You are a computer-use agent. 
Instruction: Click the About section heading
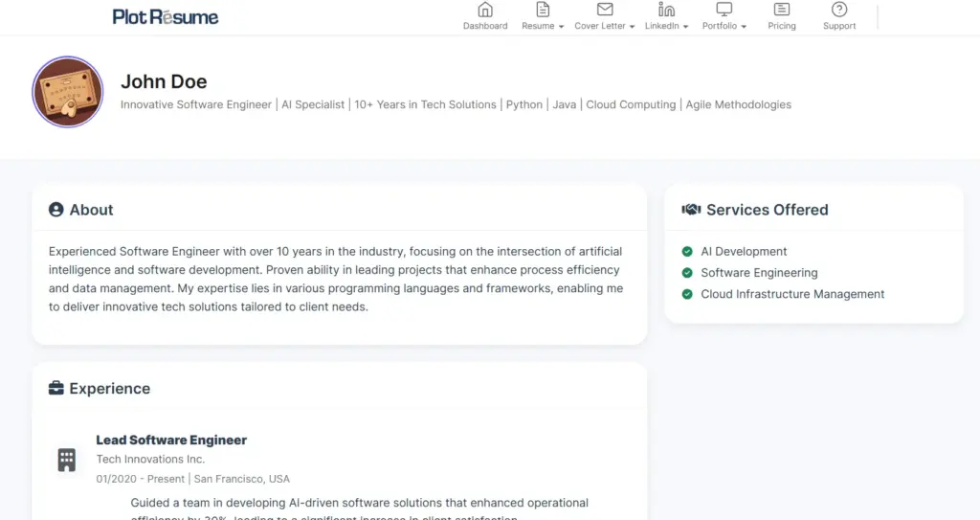click(91, 210)
